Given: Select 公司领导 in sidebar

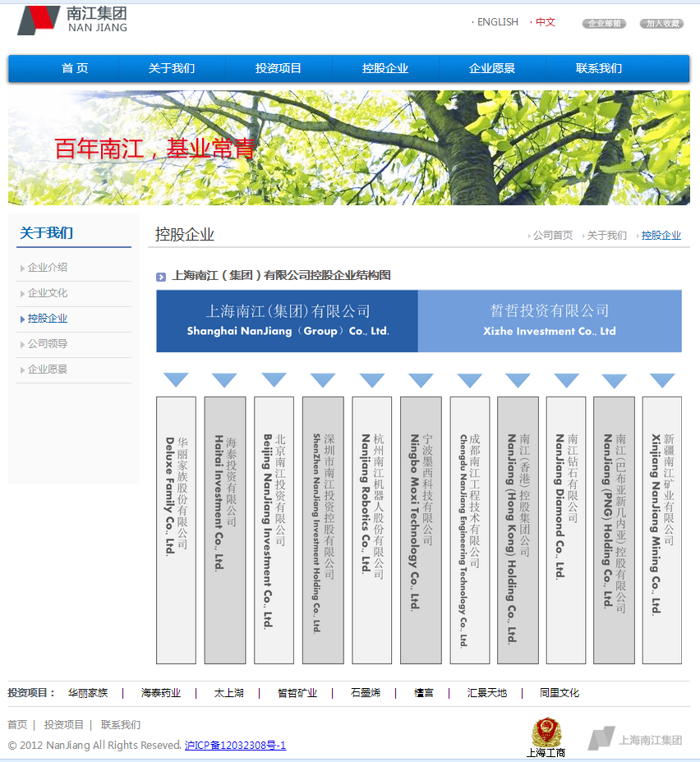Looking at the screenshot, I should 47,343.
